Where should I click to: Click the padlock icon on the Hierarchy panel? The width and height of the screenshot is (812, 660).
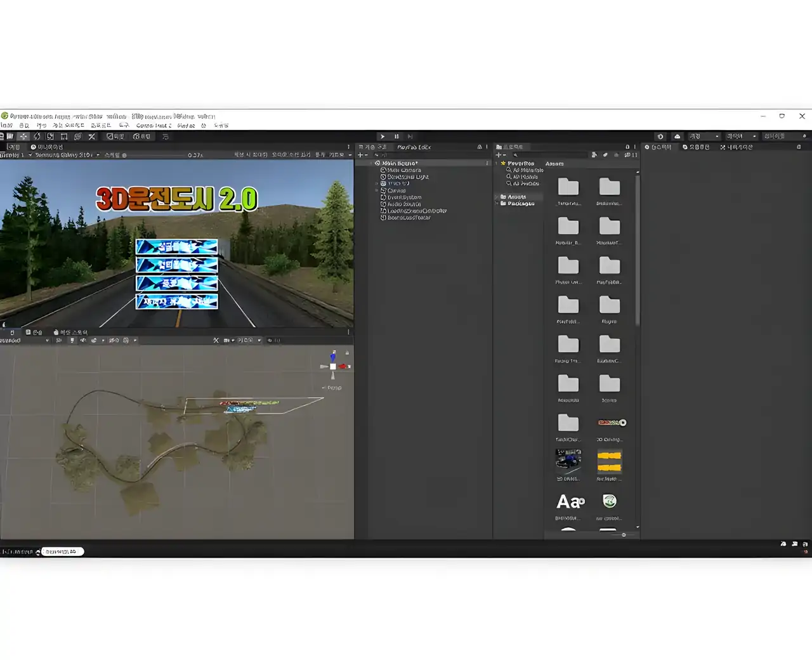click(x=478, y=146)
